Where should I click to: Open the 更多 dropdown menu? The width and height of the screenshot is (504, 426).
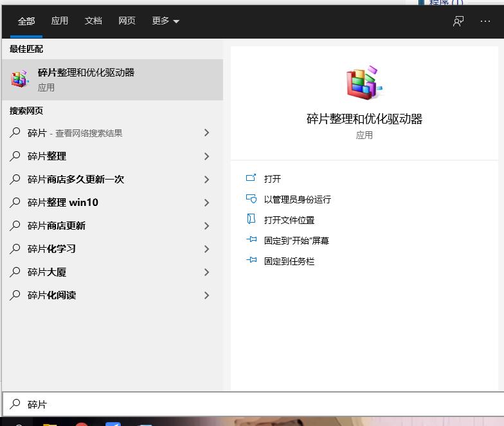coord(166,21)
